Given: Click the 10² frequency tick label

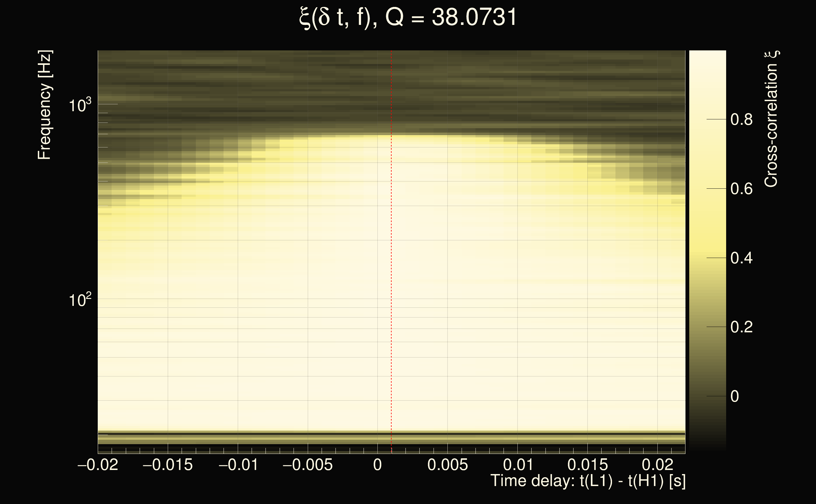Looking at the screenshot, I should coord(79,300).
